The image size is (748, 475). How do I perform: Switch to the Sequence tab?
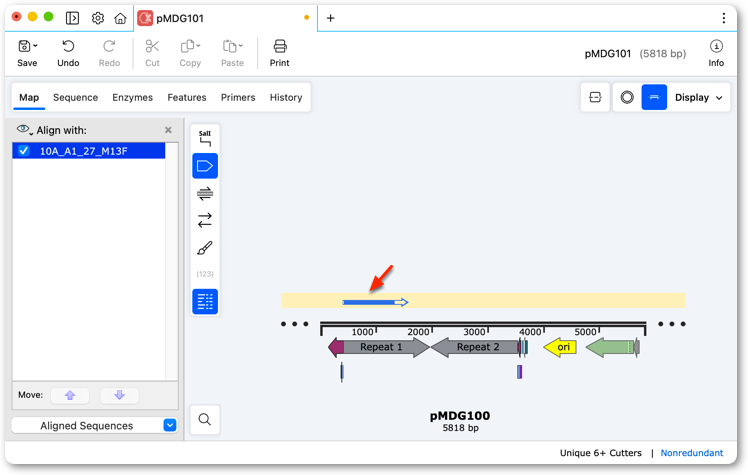coord(75,97)
